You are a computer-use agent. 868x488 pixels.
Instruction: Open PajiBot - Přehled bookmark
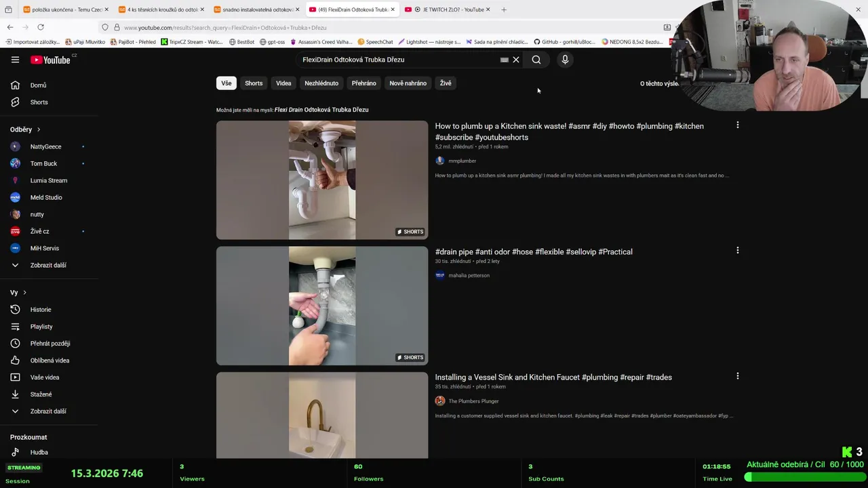pyautogui.click(x=132, y=42)
